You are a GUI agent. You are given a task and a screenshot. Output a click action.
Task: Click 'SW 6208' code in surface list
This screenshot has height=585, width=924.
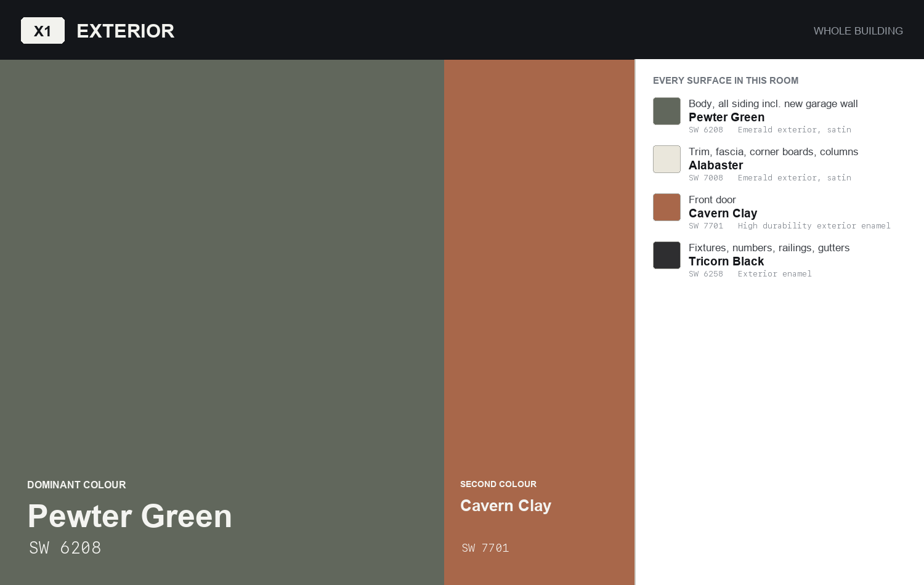tap(706, 130)
